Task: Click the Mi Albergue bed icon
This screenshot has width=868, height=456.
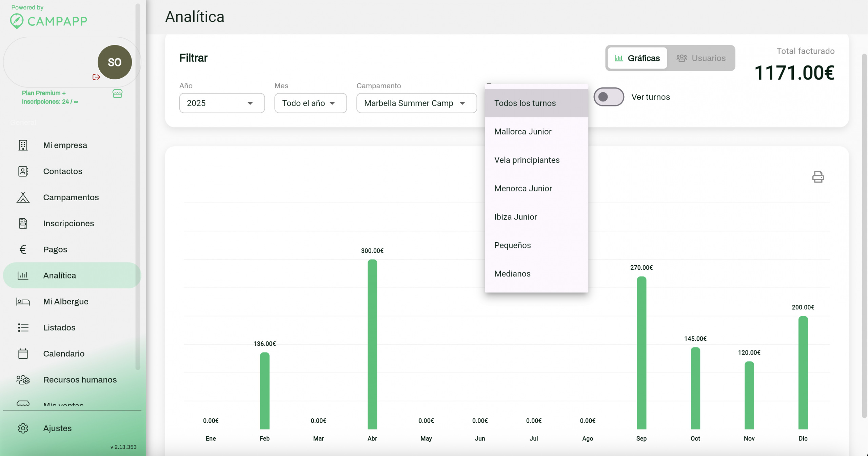Action: [23, 302]
